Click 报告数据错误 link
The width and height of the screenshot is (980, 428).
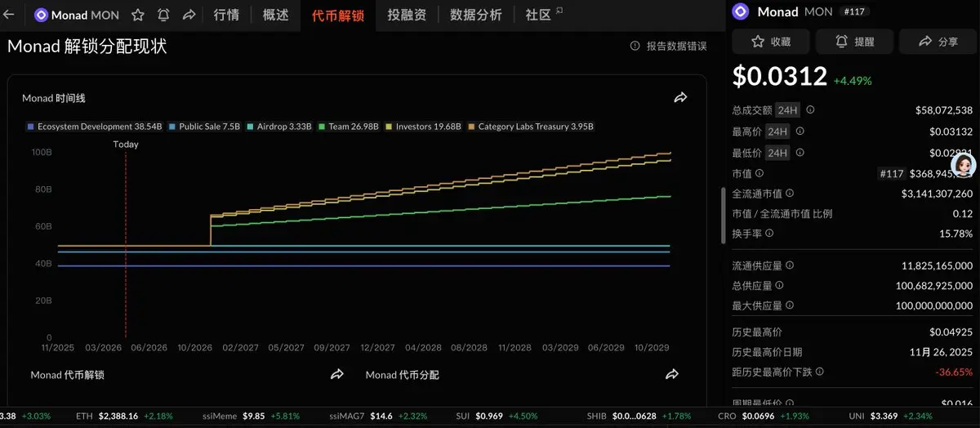669,47
